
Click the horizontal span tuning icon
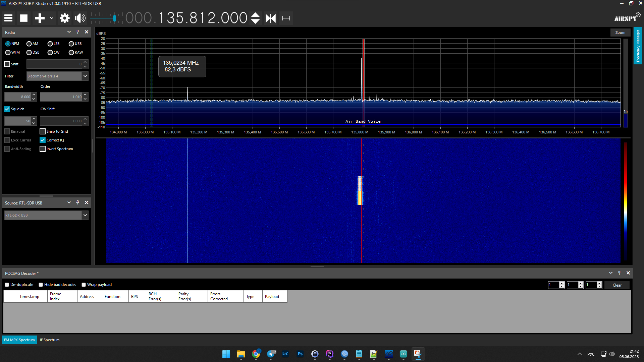286,18
